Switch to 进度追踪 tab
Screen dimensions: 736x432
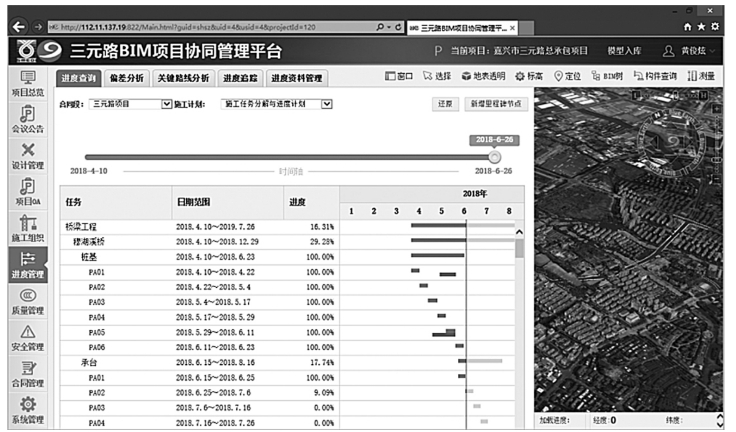[x=240, y=78]
